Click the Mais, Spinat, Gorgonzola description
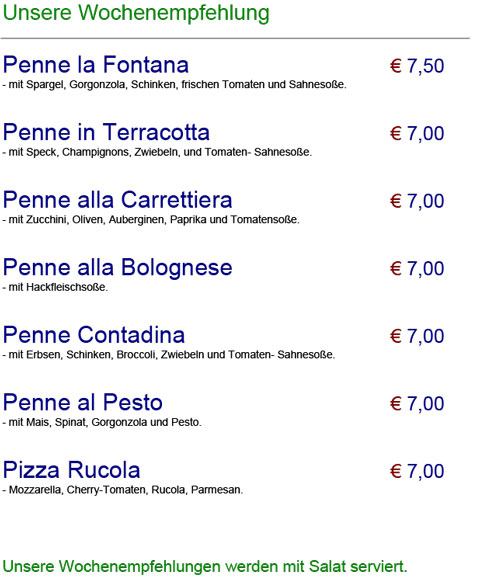This screenshot has width=480, height=580. 102,422
